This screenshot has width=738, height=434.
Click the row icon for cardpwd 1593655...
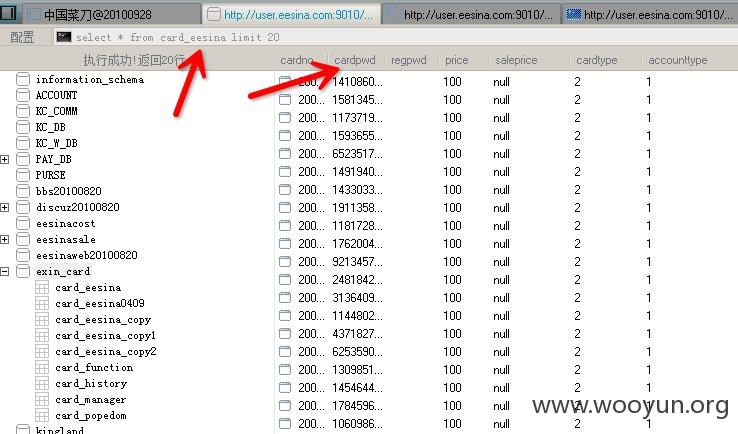tap(285, 136)
